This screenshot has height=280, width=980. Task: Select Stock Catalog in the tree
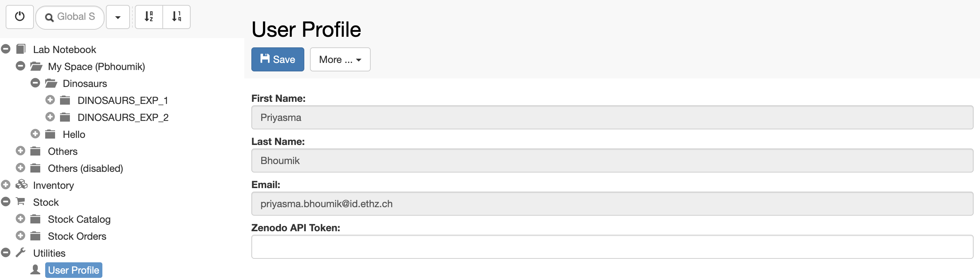(x=79, y=219)
